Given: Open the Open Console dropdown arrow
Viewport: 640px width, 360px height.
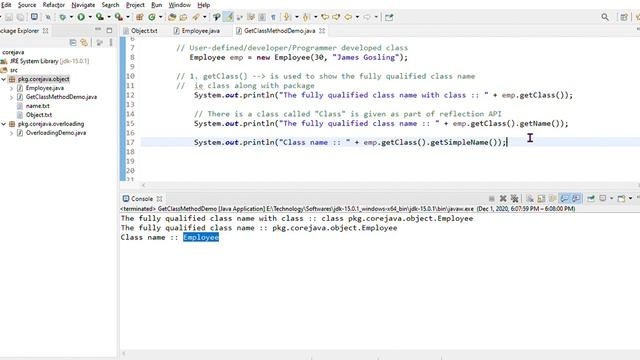Looking at the screenshot, I should tap(630, 198).
